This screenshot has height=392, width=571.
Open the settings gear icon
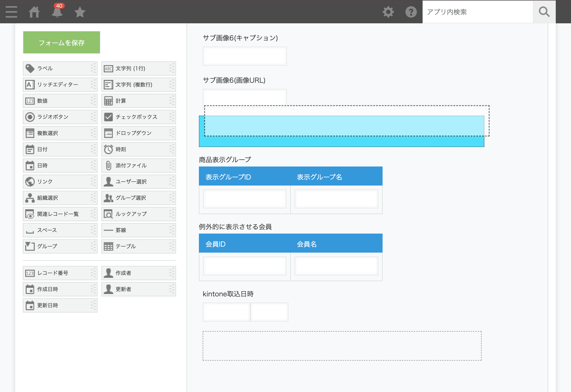point(388,12)
